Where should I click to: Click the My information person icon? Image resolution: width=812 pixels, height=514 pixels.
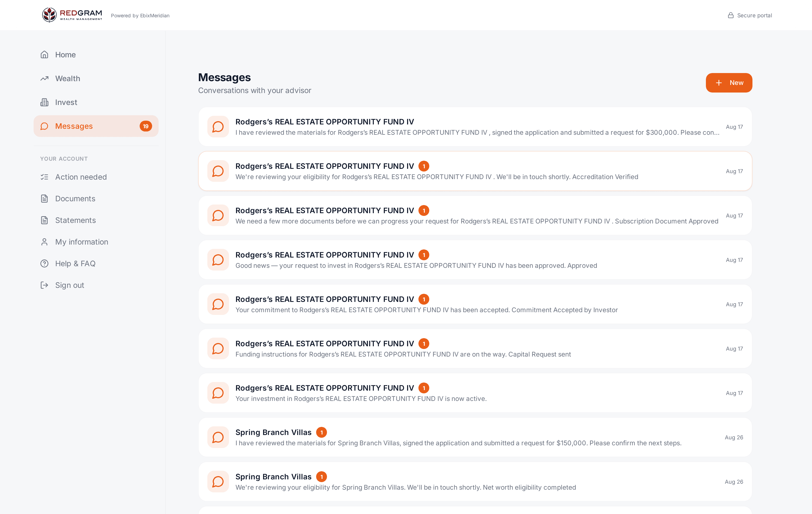[44, 242]
